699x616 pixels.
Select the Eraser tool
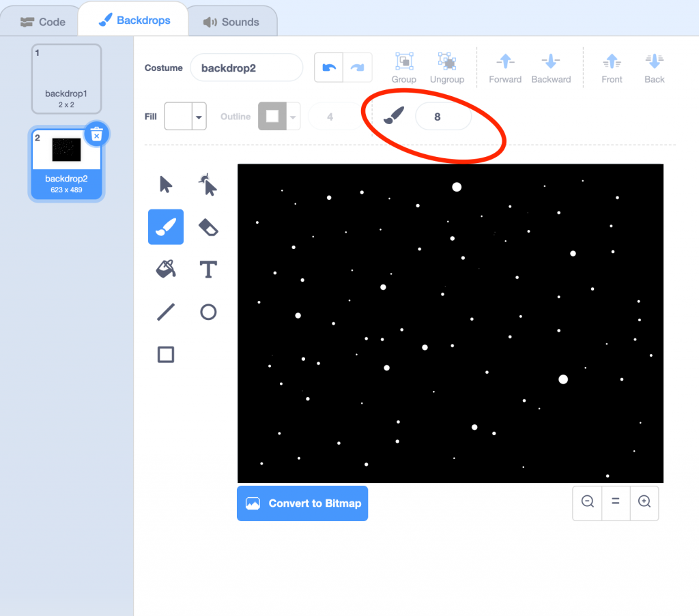(x=208, y=226)
